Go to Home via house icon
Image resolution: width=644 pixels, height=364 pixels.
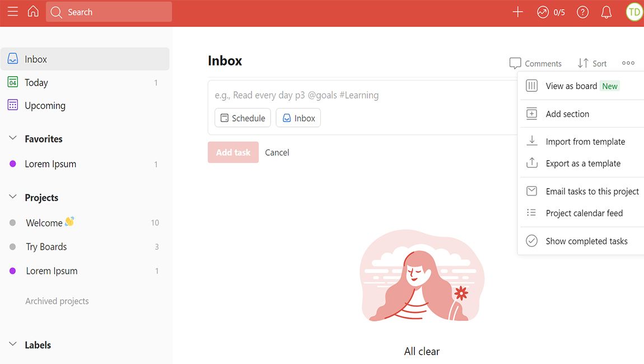(33, 12)
